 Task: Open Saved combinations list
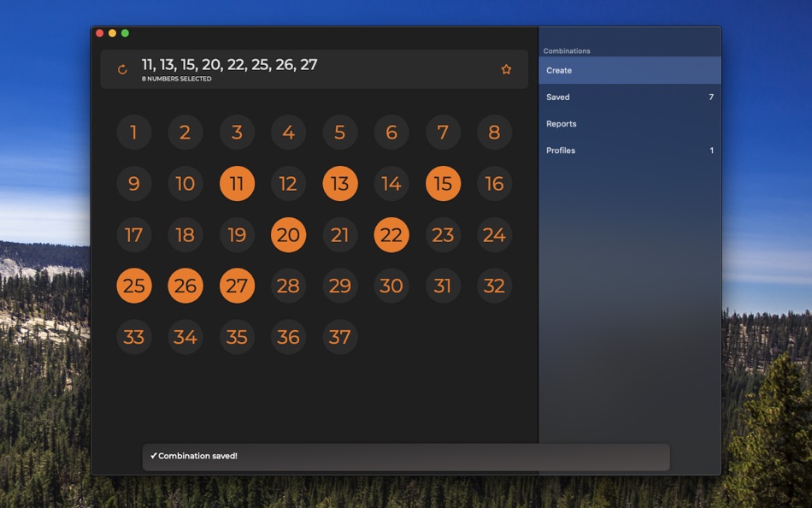(x=630, y=97)
